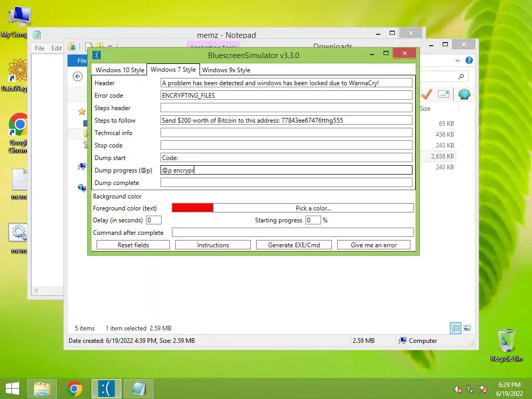Launch Chrome from the taskbar
Image resolution: width=532 pixels, height=399 pixels.
click(74, 389)
